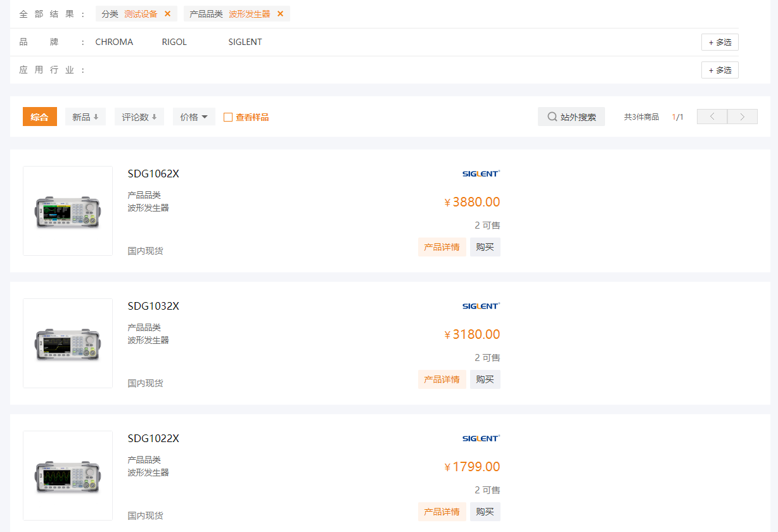Click the 站外搜索 search button
Screen dimensions: 778x532
coord(571,117)
